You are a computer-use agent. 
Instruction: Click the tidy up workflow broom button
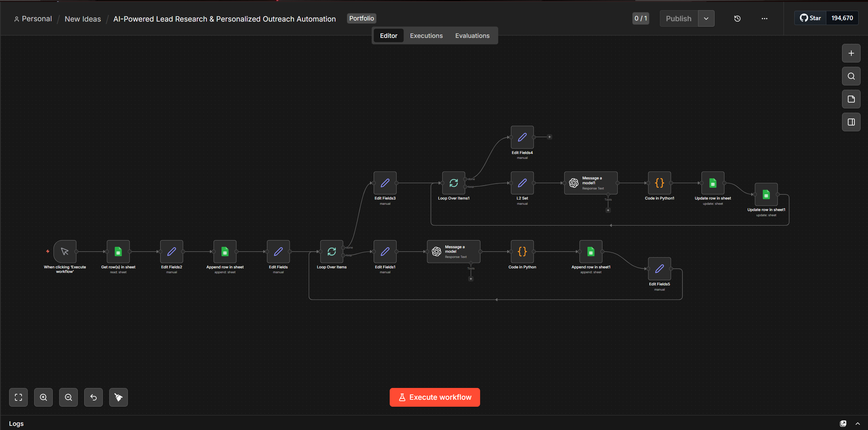tap(119, 397)
